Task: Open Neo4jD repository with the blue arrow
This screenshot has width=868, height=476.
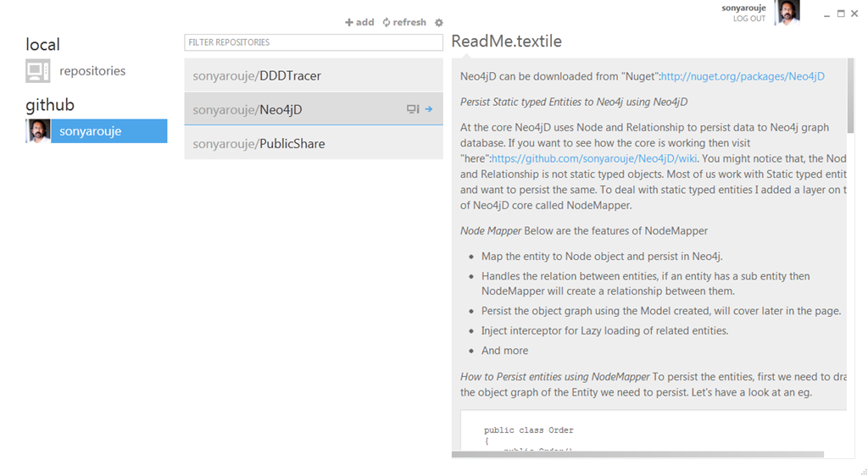Action: click(429, 109)
